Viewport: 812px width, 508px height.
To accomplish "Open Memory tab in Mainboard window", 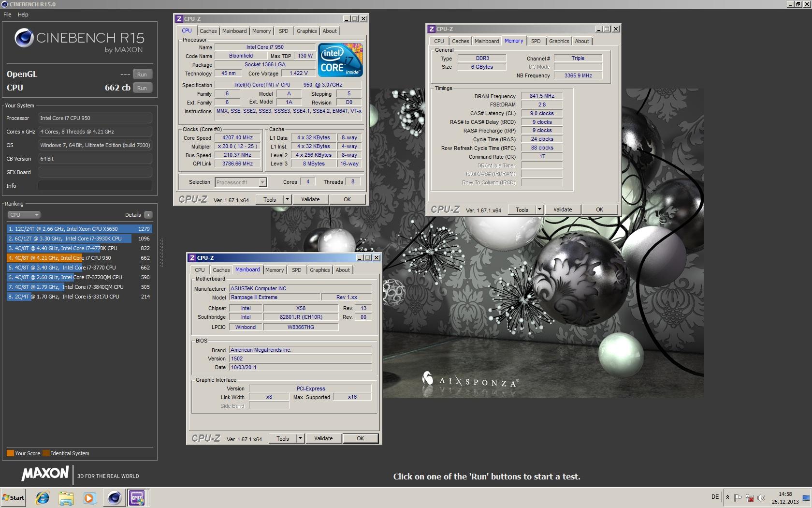I will 275,270.
